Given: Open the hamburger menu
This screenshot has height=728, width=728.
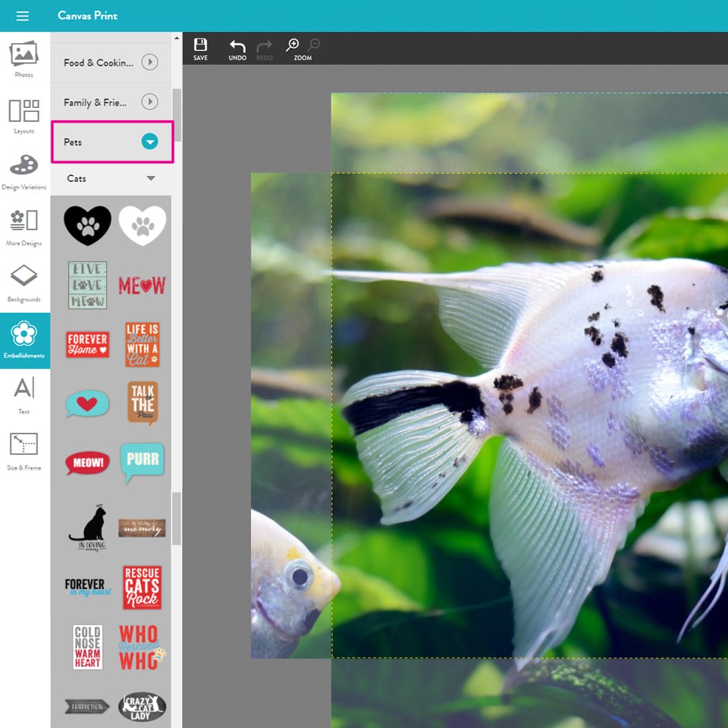Looking at the screenshot, I should pyautogui.click(x=22, y=16).
